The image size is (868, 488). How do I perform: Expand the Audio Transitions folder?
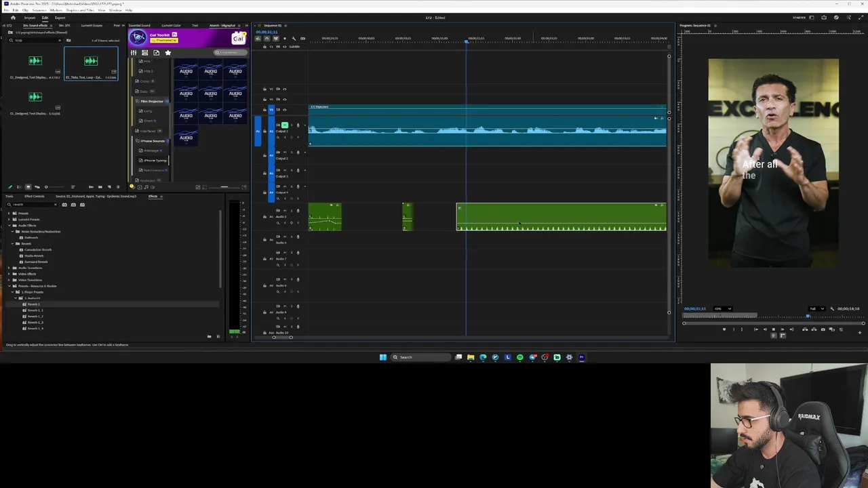[x=9, y=268]
